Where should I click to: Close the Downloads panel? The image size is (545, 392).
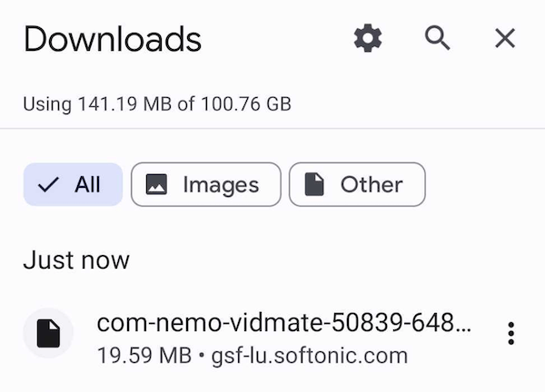pos(505,38)
